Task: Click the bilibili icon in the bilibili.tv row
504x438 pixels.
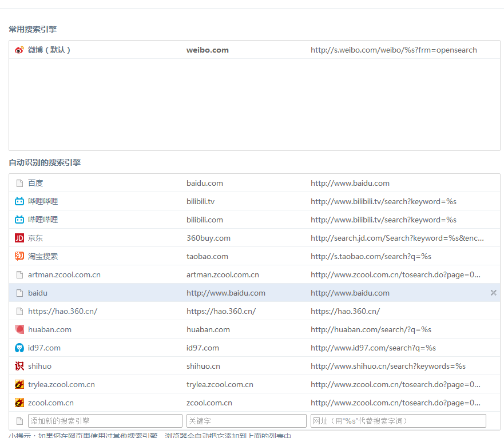Action: (19, 201)
